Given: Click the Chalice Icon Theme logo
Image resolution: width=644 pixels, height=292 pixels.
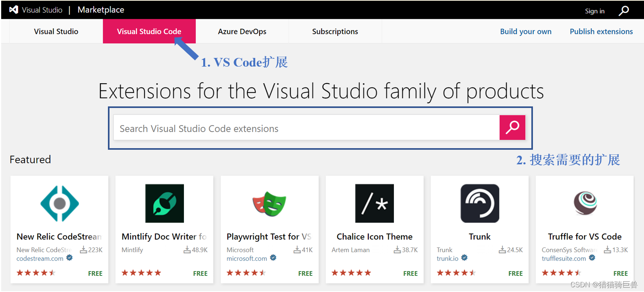Looking at the screenshot, I should point(374,203).
